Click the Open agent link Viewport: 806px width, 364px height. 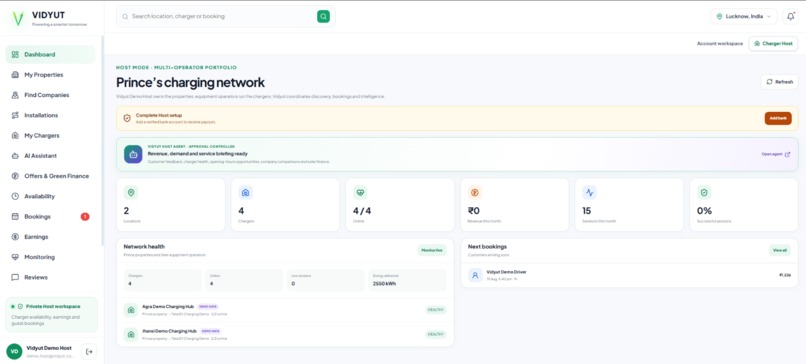pos(776,154)
